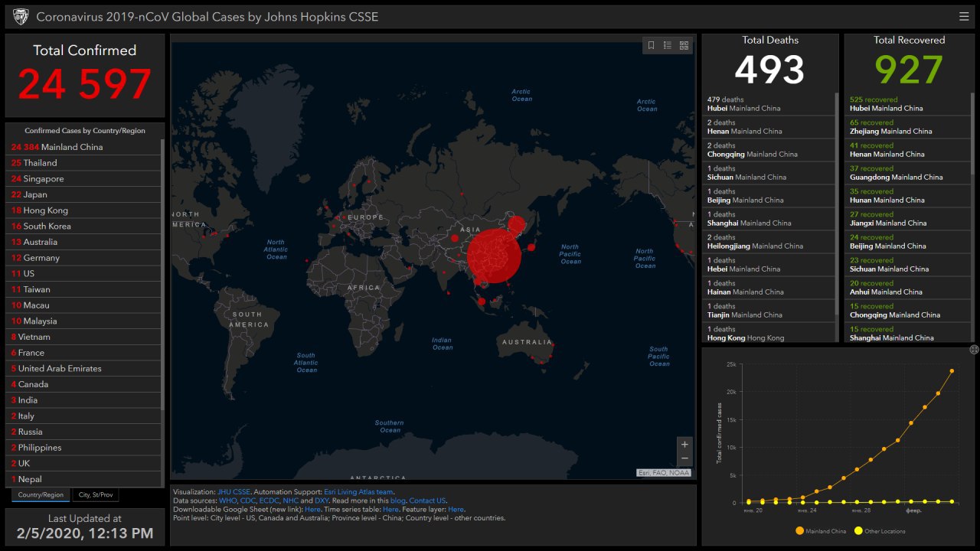
Task: Open the WHO data source link
Action: 228,500
